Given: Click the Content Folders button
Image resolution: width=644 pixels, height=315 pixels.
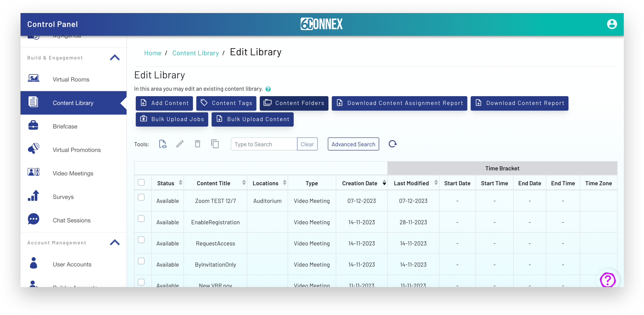Looking at the screenshot, I should [294, 103].
